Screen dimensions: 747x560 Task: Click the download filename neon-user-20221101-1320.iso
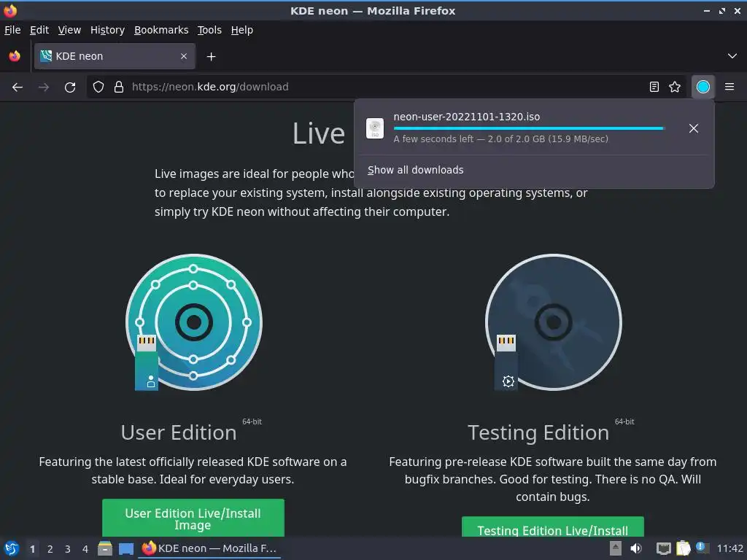point(467,117)
